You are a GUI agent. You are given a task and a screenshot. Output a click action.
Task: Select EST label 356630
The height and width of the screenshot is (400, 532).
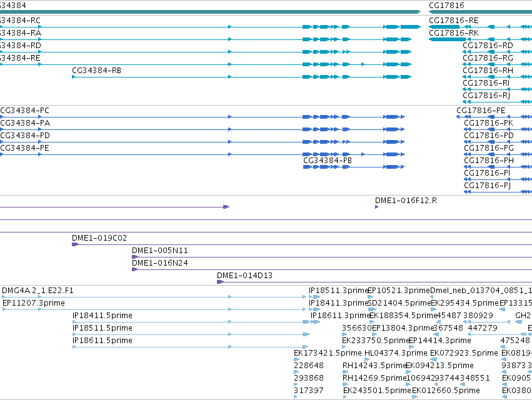[357, 328]
